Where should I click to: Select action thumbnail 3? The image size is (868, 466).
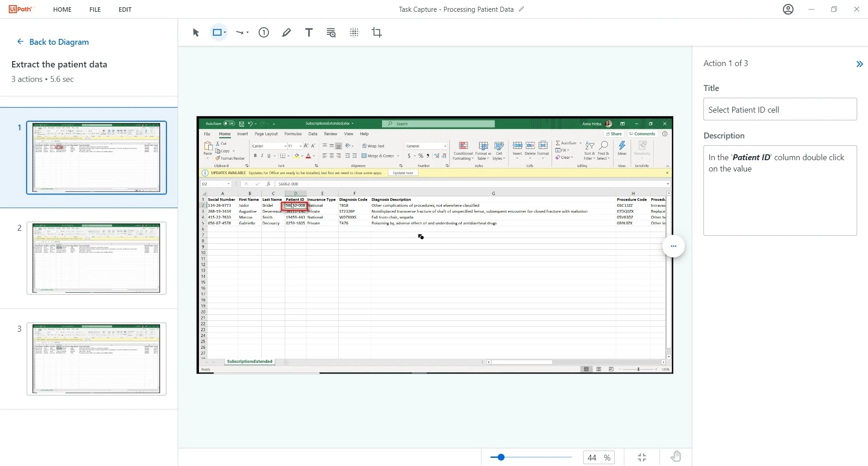click(96, 359)
